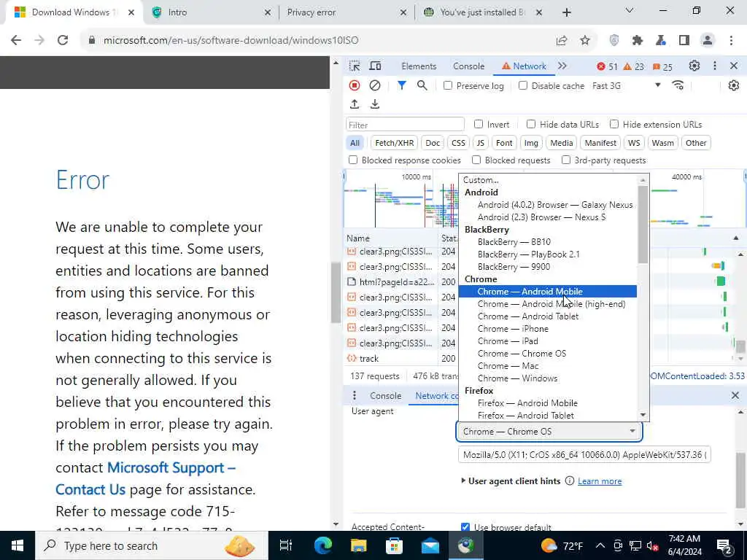Enable Disable cache checkbox
The width and height of the screenshot is (747, 560).
coord(522,86)
